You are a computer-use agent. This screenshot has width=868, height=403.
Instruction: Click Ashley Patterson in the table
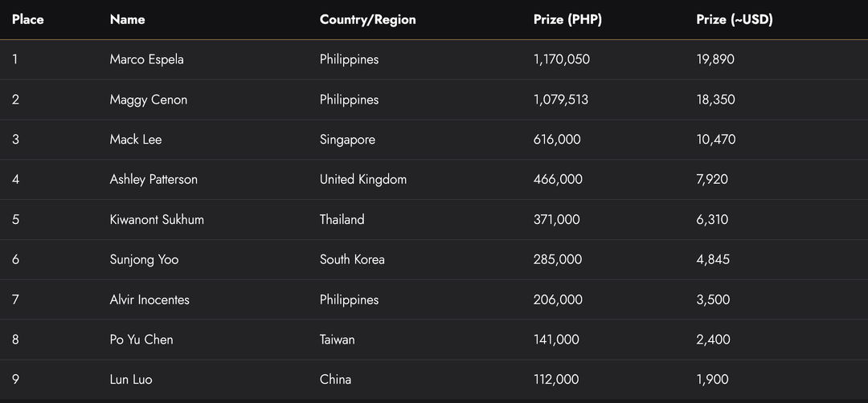154,179
